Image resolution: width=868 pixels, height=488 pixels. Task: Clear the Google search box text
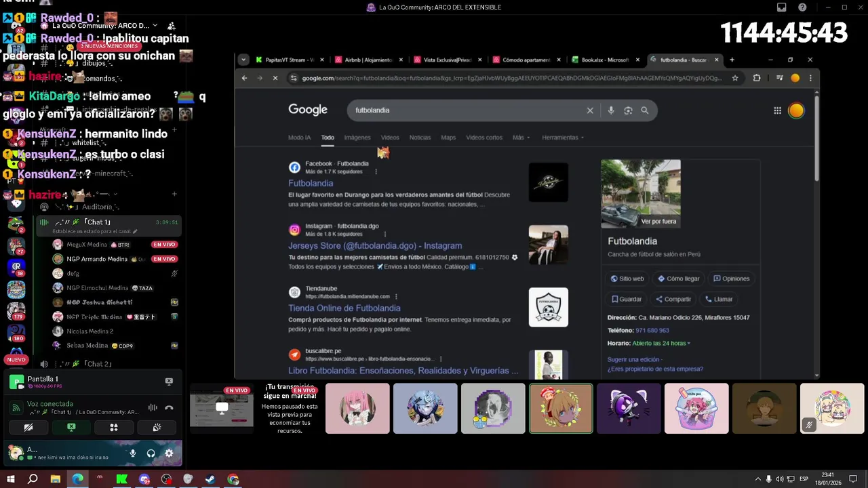(x=590, y=110)
